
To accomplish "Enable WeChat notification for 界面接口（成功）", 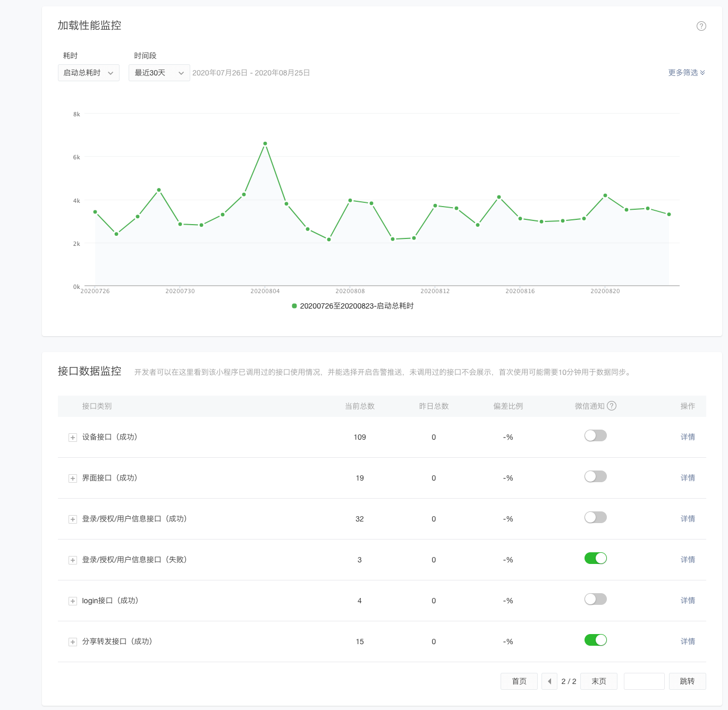I will pos(596,476).
